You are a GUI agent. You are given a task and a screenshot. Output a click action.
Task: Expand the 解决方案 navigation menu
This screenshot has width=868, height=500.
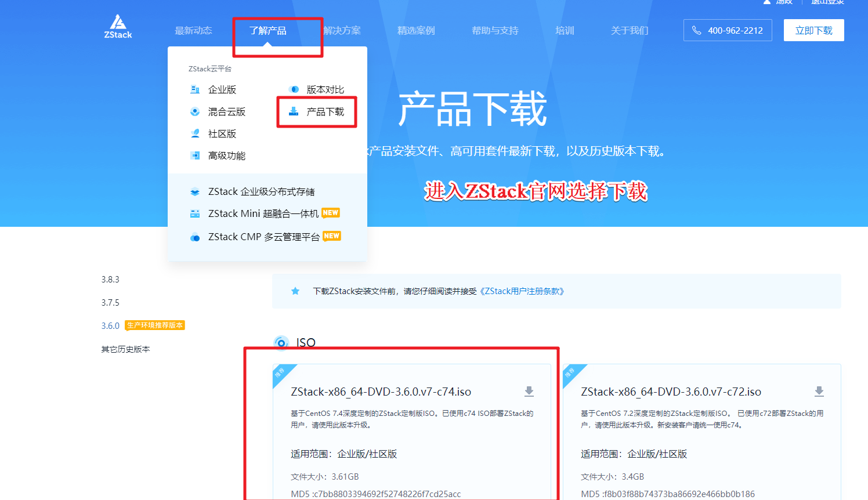(343, 30)
